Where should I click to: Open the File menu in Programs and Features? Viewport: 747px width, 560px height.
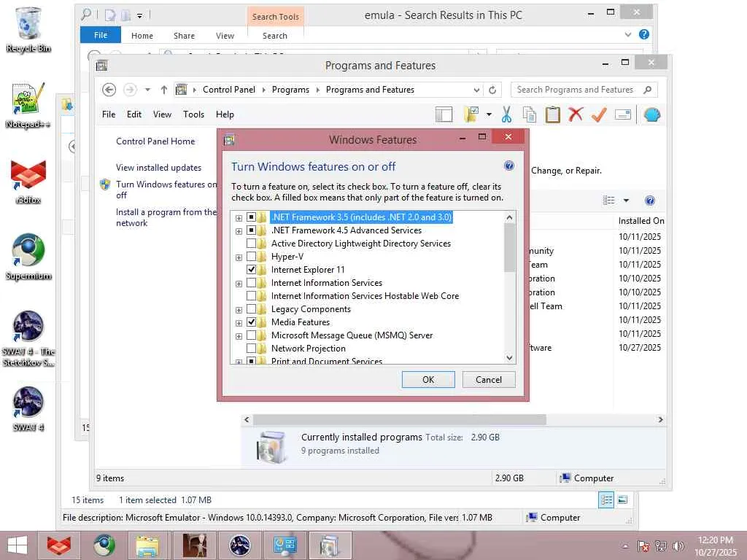pyautogui.click(x=109, y=114)
